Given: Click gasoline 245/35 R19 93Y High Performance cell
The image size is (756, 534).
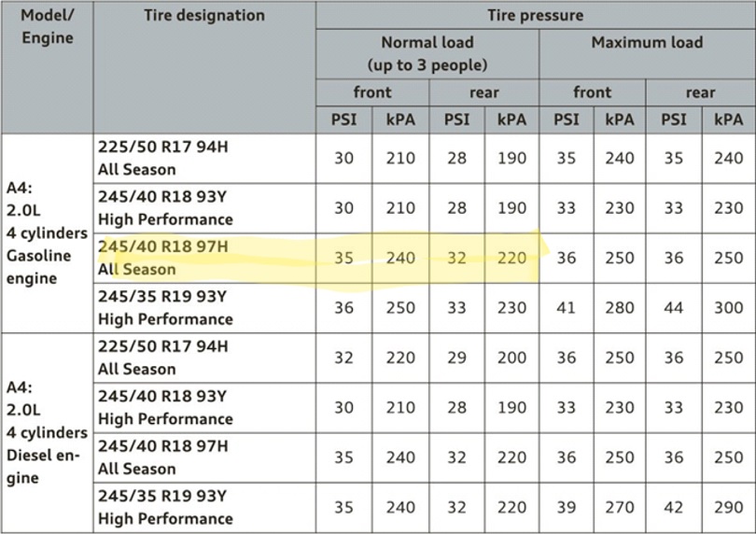Looking at the screenshot, I should tap(204, 308).
